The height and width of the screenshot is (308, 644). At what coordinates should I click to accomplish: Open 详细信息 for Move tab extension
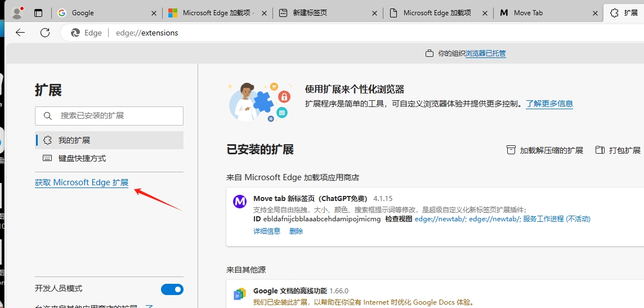(x=267, y=231)
